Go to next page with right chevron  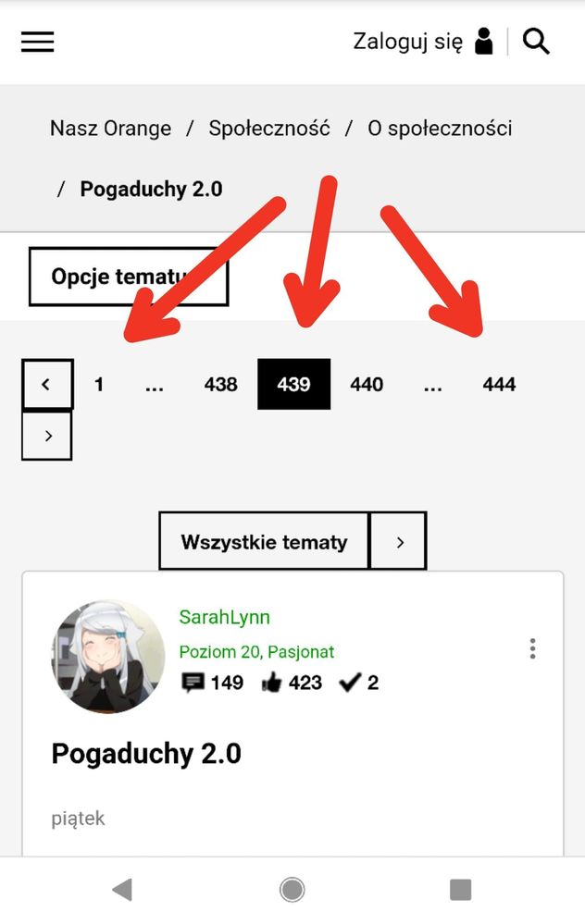(x=47, y=436)
